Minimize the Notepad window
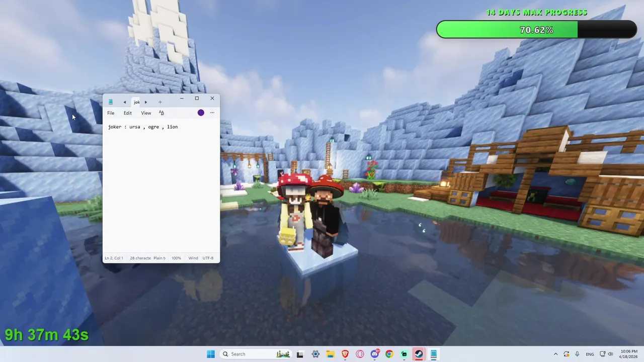The height and width of the screenshot is (362, 644). click(182, 99)
